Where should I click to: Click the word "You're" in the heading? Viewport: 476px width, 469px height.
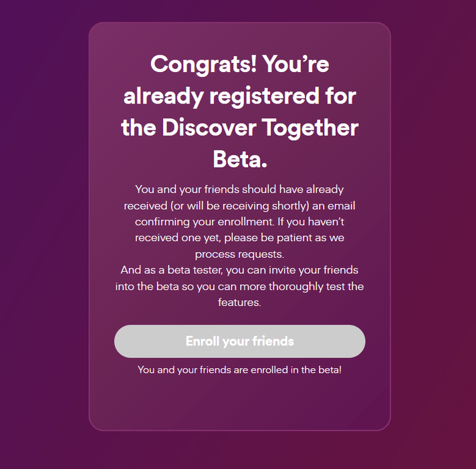click(x=295, y=65)
